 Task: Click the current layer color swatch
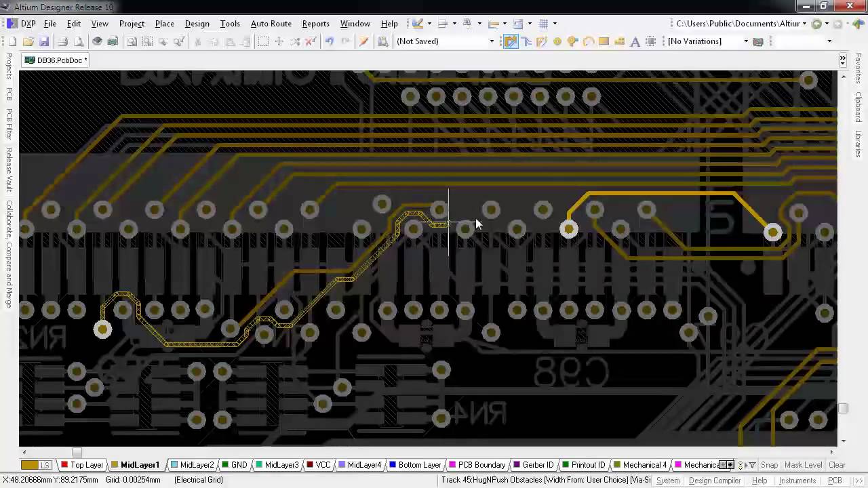29,465
